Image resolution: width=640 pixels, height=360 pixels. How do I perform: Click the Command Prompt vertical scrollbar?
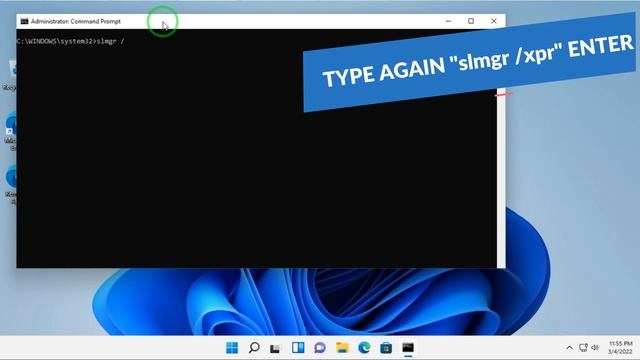pos(501,178)
